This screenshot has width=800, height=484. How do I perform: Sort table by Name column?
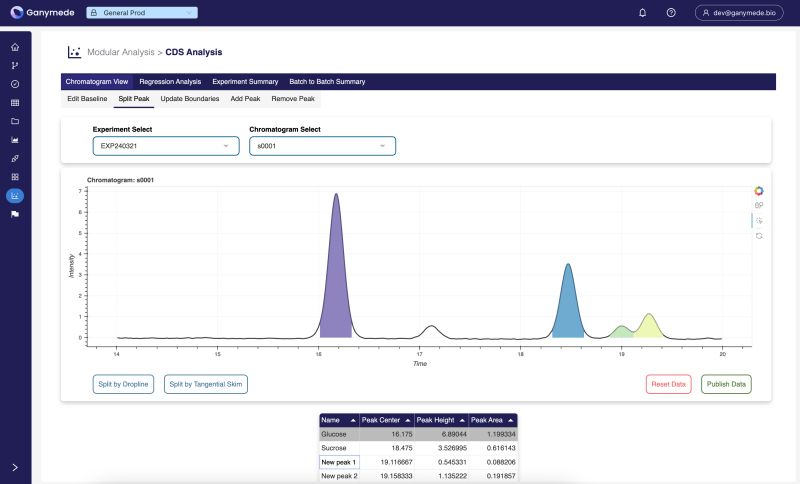[x=339, y=420]
